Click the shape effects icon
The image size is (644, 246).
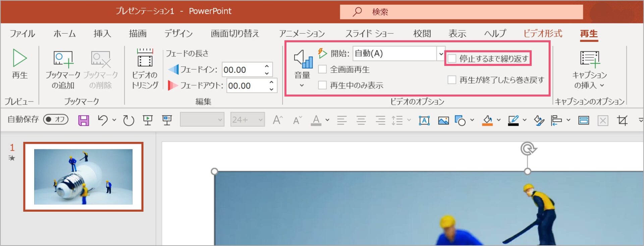pyautogui.click(x=539, y=120)
